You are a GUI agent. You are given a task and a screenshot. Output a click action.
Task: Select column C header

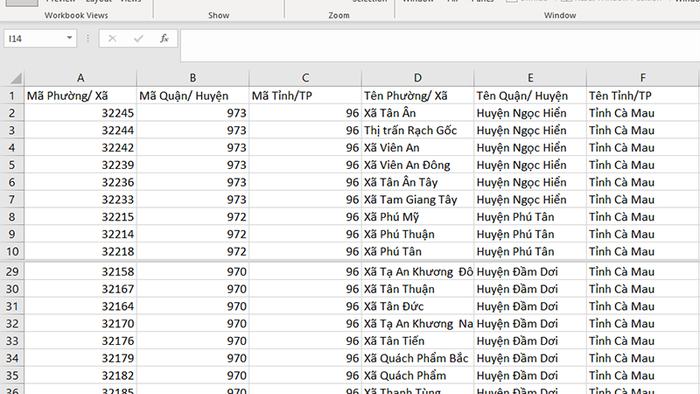(x=305, y=78)
